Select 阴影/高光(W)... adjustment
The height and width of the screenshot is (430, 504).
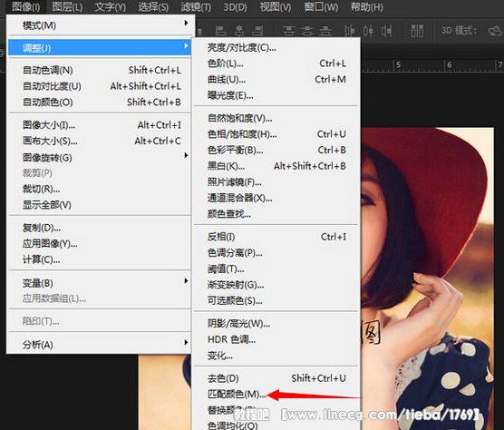coord(276,323)
